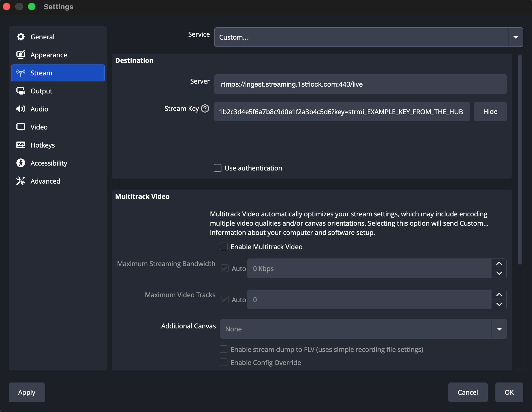Switch to Video settings
Screen dimensions: 532x412
[x=58, y=127]
